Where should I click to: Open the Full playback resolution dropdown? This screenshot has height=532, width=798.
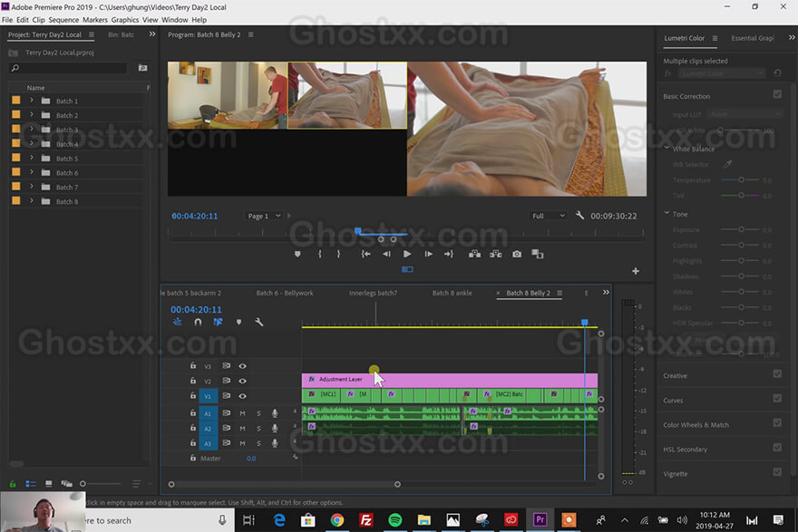(548, 216)
